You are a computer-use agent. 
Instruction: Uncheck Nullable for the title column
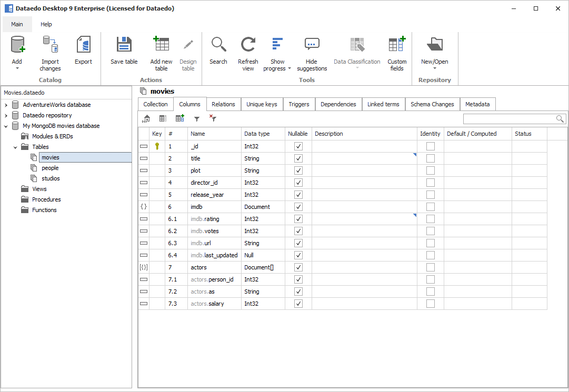click(x=298, y=158)
